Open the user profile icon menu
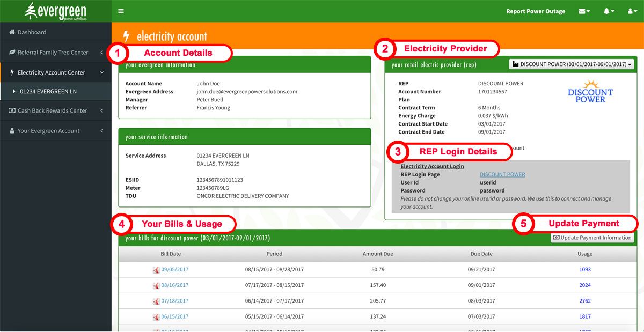644x332 pixels. pos(631,11)
